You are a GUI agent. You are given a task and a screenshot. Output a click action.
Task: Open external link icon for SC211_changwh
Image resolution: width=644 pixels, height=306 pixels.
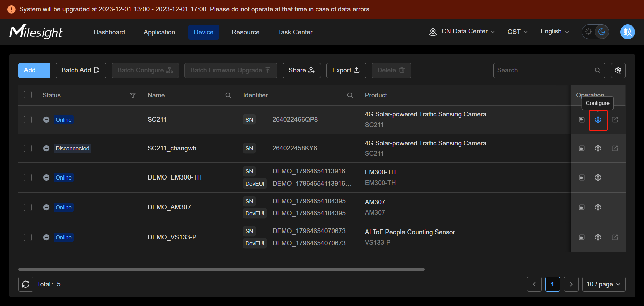point(615,148)
